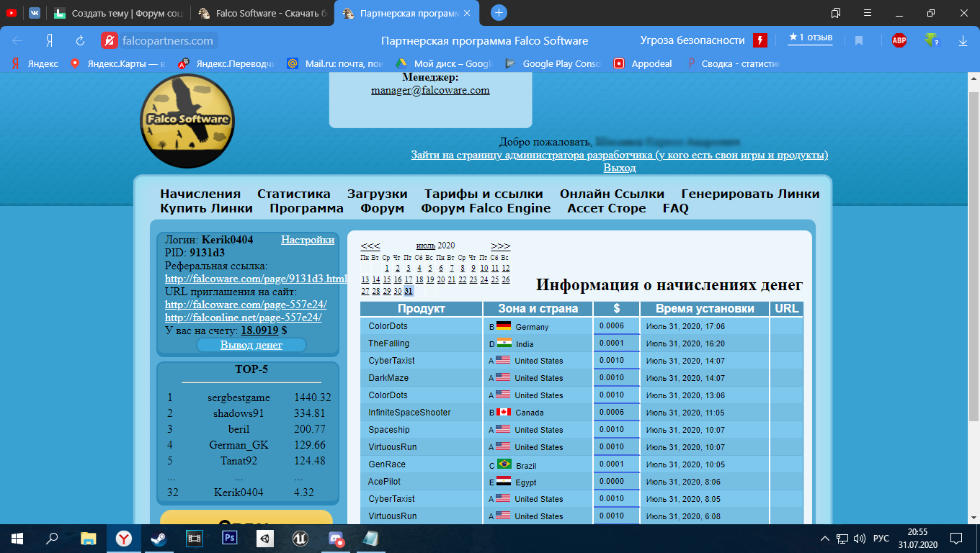Select day 31 in the calendar
This screenshot has width=980, height=553.
[409, 291]
